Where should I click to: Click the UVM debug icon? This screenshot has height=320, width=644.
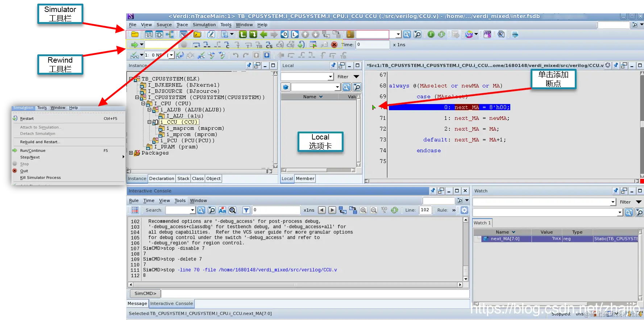(469, 34)
